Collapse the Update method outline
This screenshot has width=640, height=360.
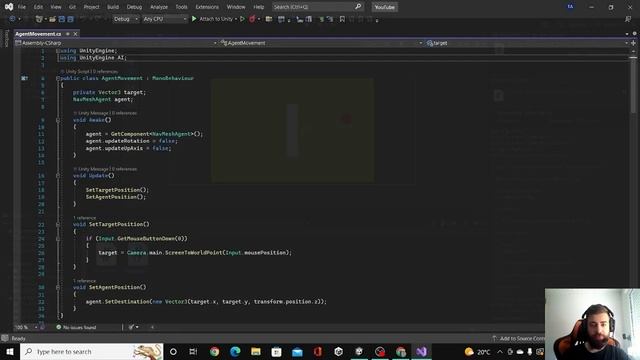coord(58,176)
